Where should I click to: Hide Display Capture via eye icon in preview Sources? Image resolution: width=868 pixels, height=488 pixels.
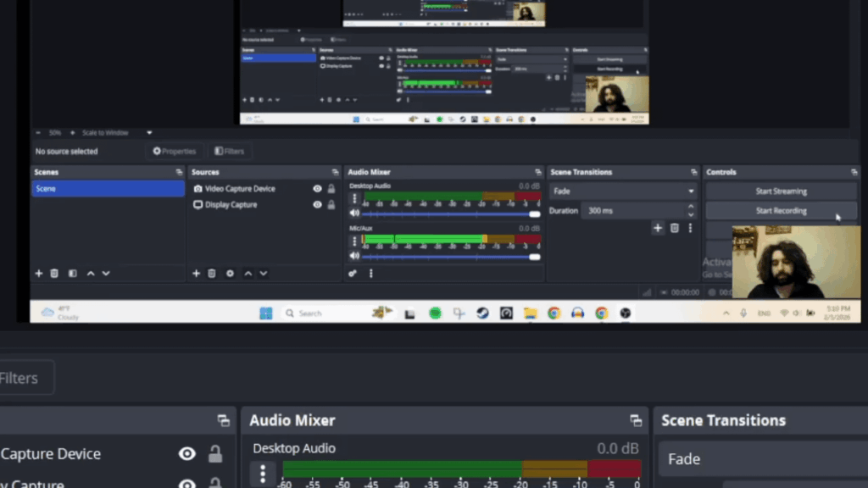click(x=317, y=205)
